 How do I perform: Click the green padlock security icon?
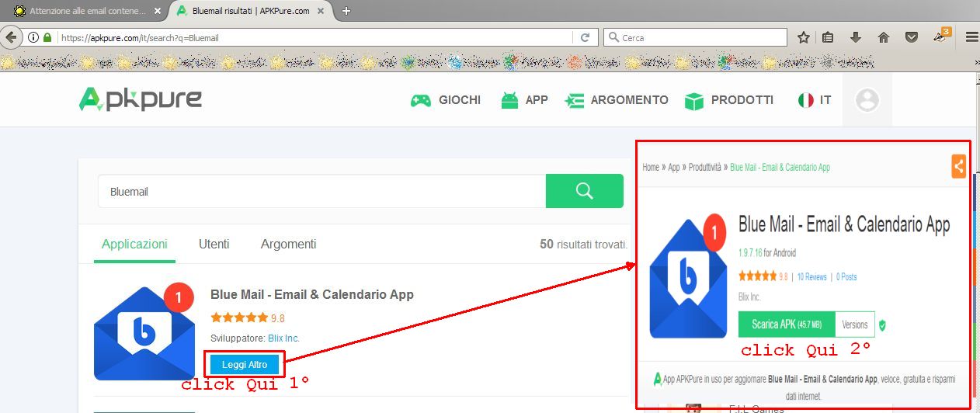[47, 37]
